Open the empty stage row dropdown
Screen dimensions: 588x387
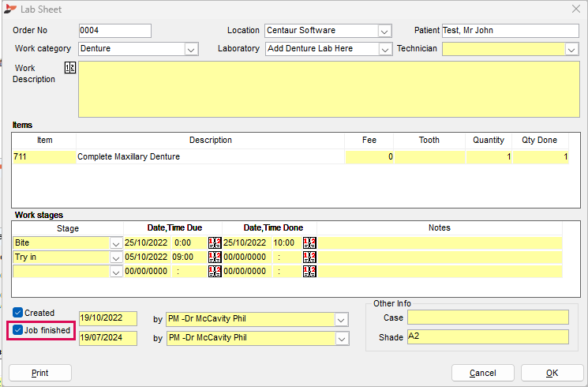click(x=116, y=272)
